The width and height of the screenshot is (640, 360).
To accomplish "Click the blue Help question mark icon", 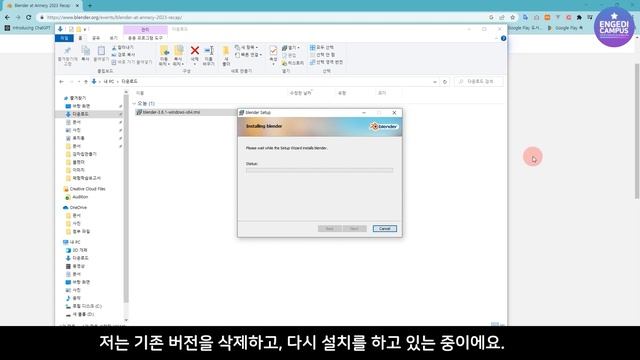I will [x=503, y=38].
